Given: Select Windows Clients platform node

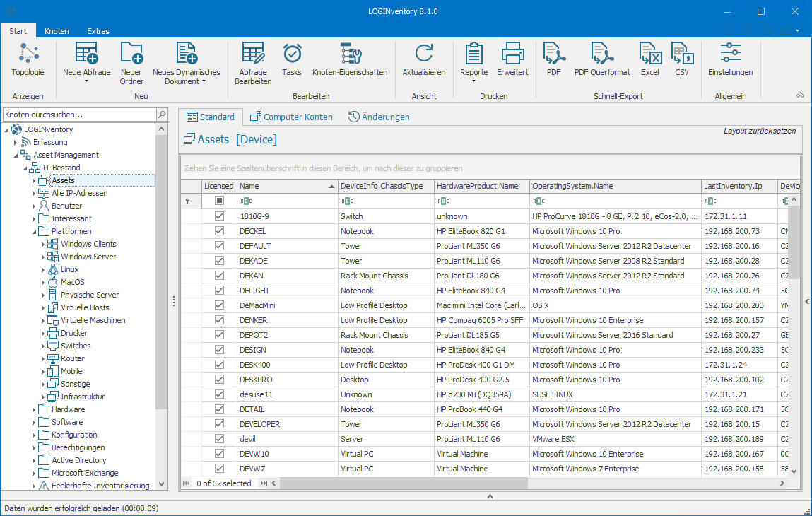Looking at the screenshot, I should [88, 244].
